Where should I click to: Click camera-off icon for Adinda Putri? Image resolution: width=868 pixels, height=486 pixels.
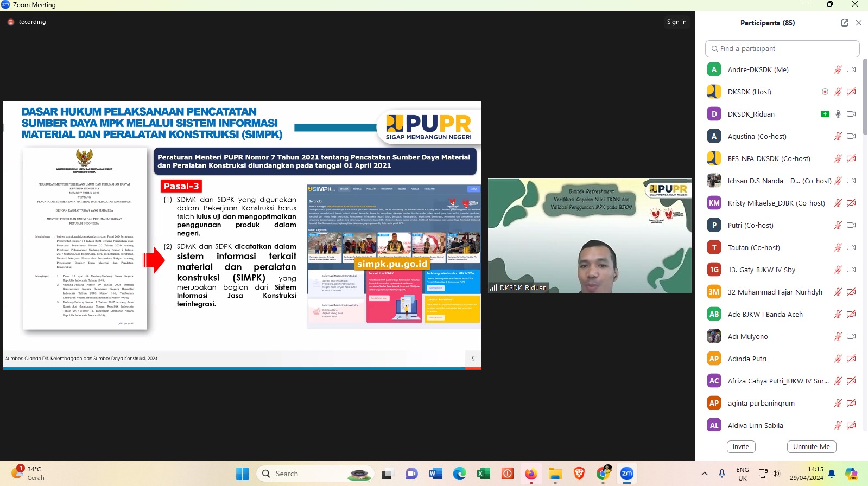click(x=851, y=359)
